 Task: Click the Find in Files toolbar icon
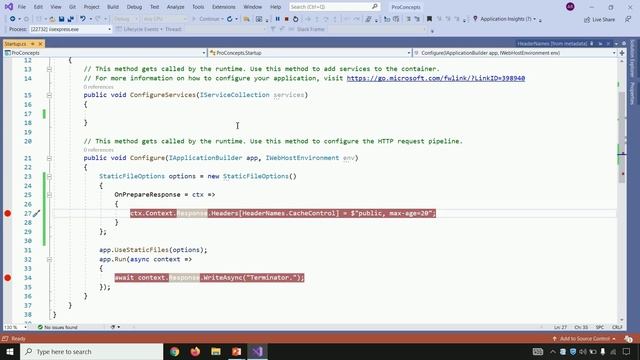coord(247,19)
